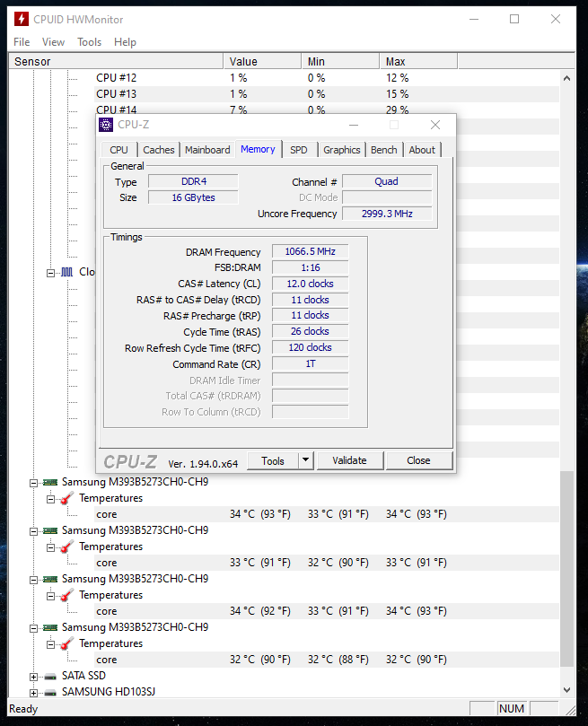Switch to the Mainboard tab

tap(207, 150)
